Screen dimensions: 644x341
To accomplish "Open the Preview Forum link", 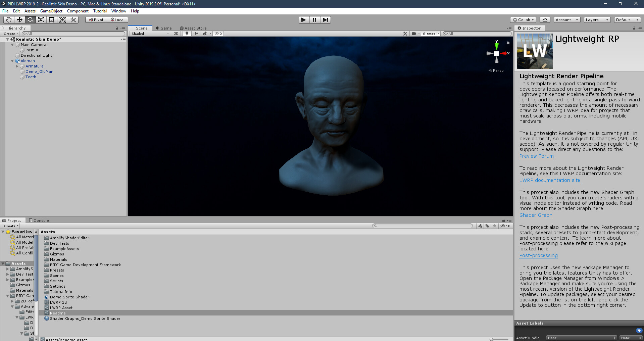I will point(536,156).
